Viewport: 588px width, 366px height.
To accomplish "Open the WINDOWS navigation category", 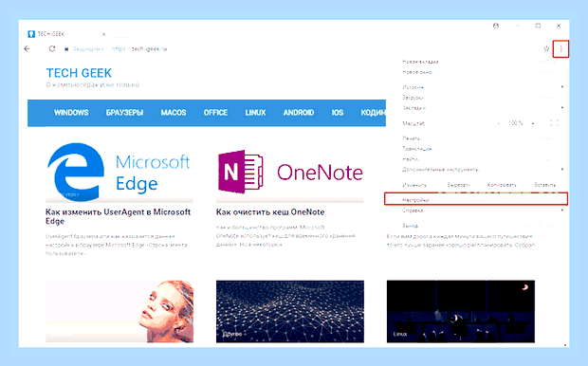I will tap(71, 113).
